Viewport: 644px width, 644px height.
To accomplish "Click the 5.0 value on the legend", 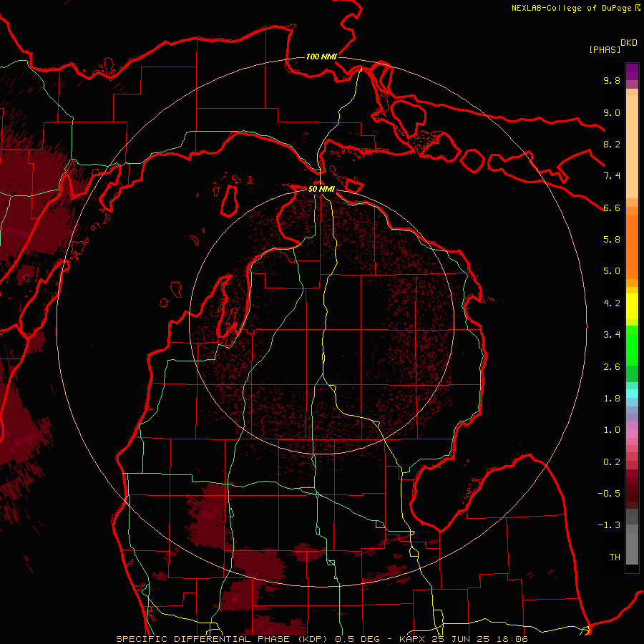I will (612, 271).
